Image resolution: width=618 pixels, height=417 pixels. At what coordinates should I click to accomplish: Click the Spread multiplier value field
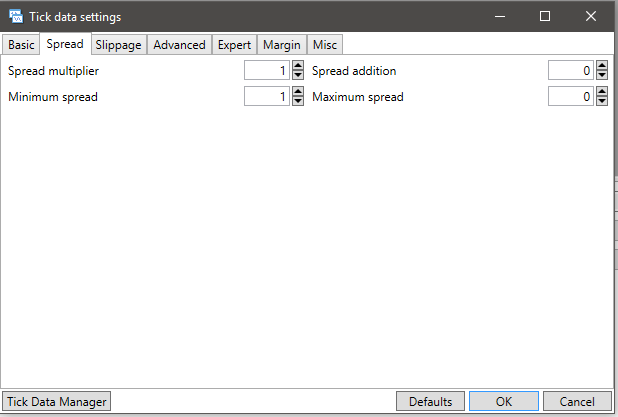tap(267, 70)
